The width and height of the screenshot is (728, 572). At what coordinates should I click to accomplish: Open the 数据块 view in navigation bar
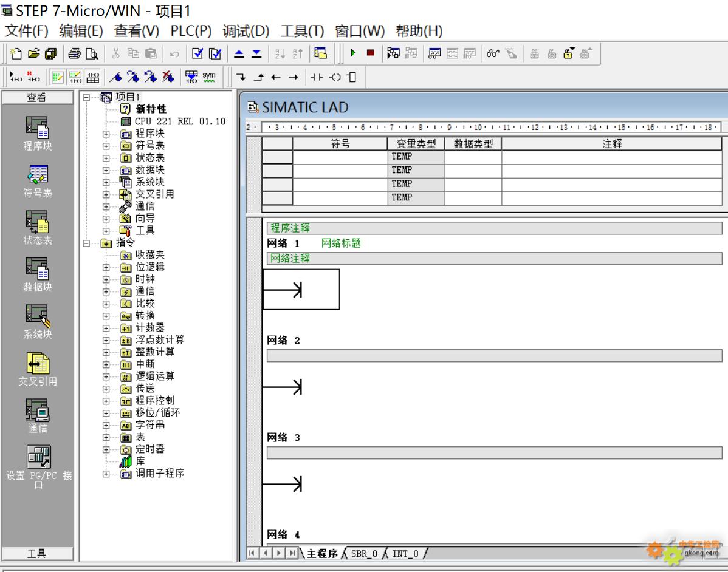click(x=37, y=274)
